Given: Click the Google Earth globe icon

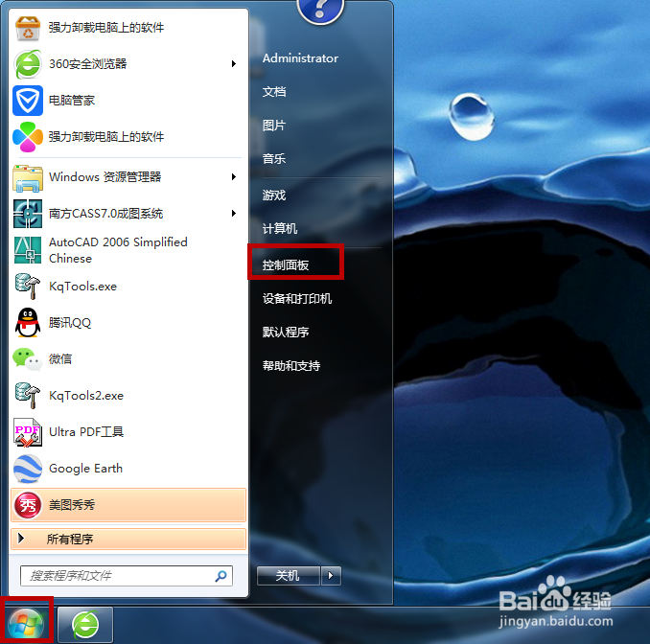Looking at the screenshot, I should point(28,469).
